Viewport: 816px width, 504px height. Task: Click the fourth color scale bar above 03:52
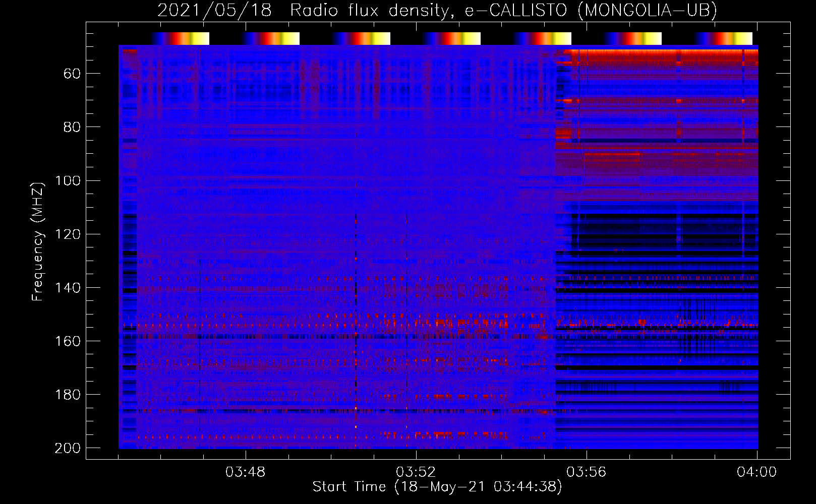(x=451, y=38)
